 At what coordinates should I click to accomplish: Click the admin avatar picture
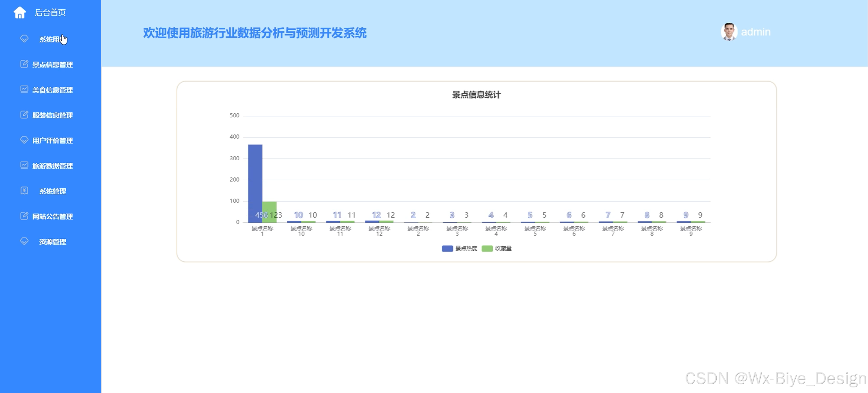pyautogui.click(x=729, y=32)
